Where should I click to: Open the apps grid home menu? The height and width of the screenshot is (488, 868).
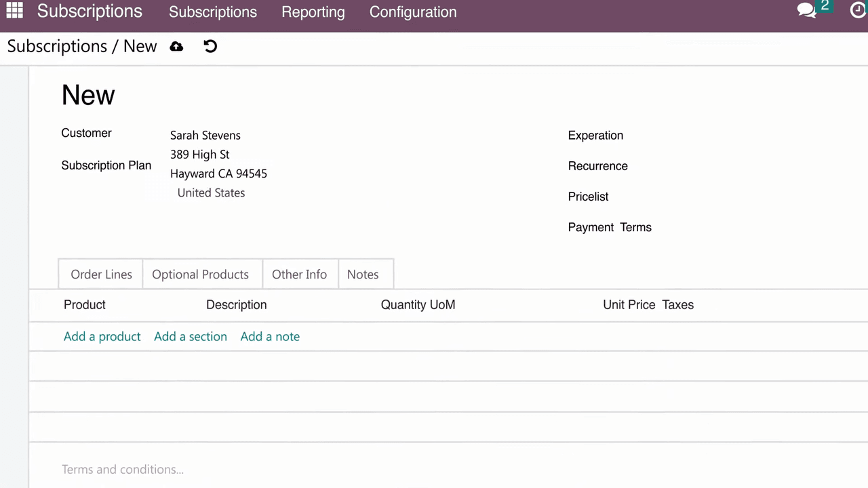point(14,11)
